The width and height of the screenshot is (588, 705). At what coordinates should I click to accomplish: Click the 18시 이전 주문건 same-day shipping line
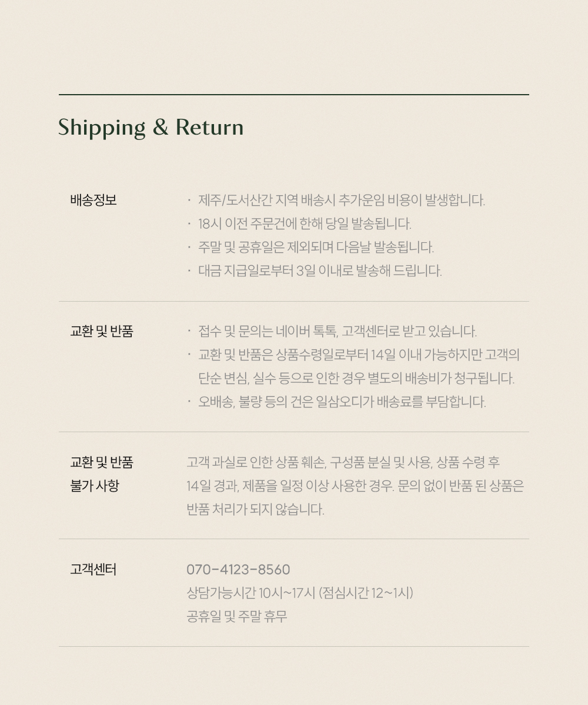tap(305, 223)
